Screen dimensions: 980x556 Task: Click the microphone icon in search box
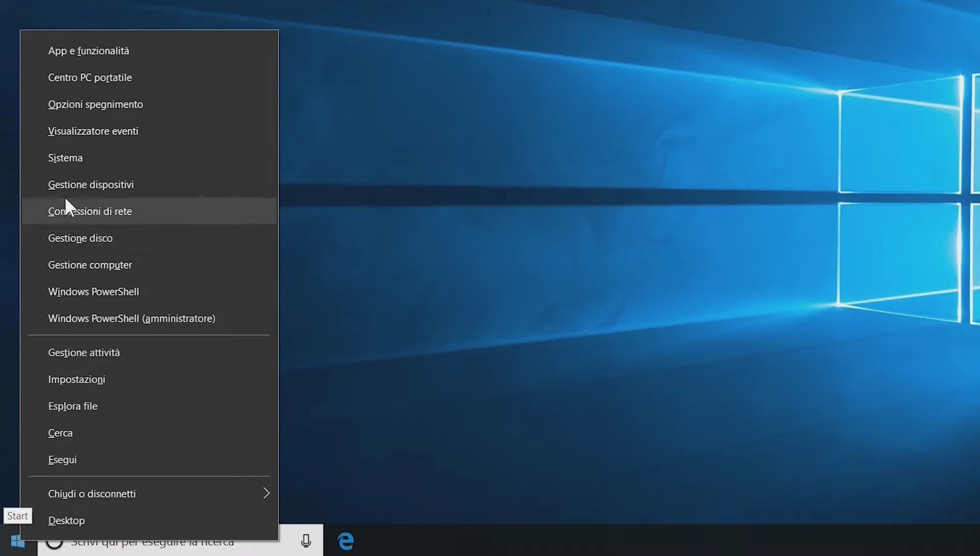[306, 541]
